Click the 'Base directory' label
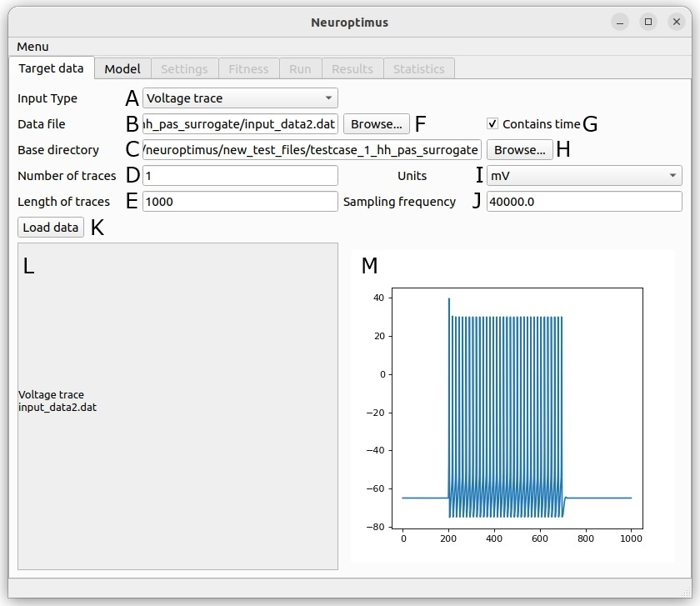Image resolution: width=700 pixels, height=606 pixels. [x=58, y=149]
